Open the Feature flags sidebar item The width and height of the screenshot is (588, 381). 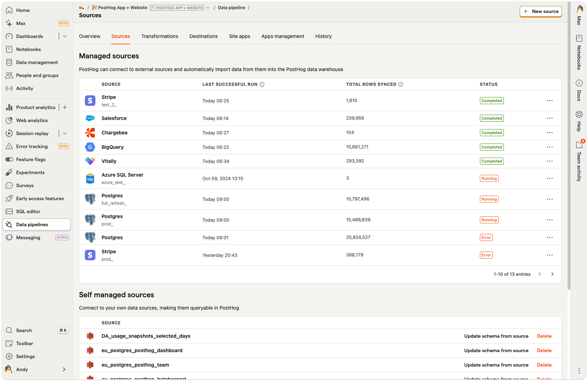point(31,159)
